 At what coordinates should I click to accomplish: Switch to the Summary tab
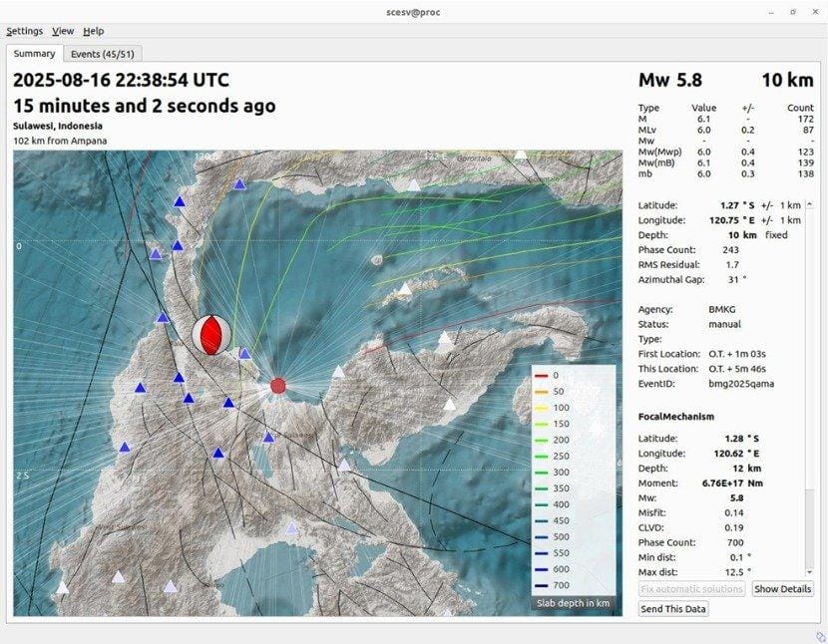pyautogui.click(x=34, y=53)
